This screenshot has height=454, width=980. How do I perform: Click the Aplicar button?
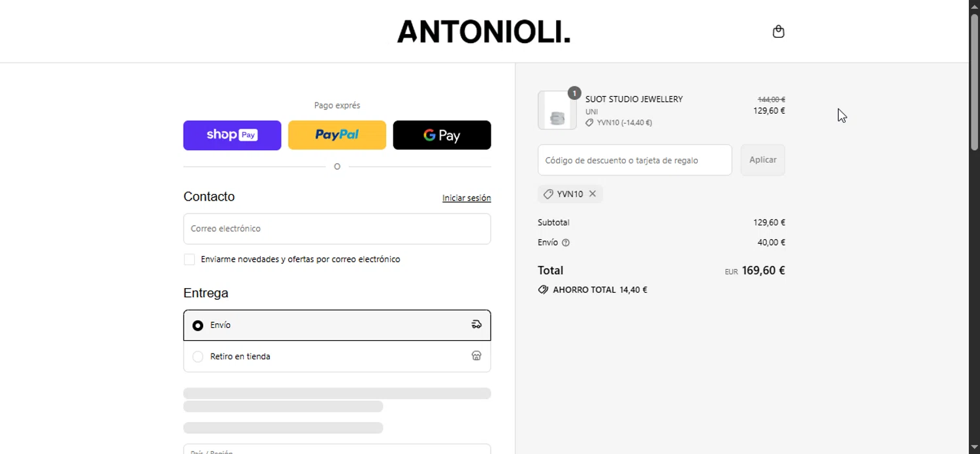tap(762, 160)
